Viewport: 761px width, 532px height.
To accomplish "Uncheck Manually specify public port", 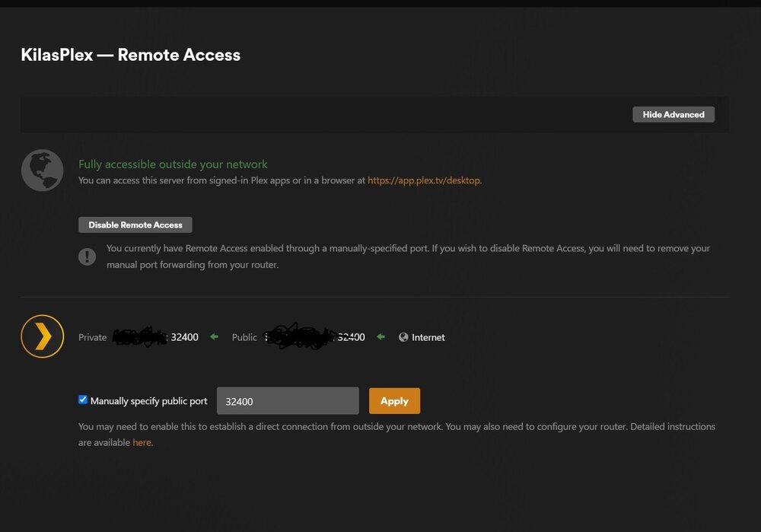I will pyautogui.click(x=83, y=400).
